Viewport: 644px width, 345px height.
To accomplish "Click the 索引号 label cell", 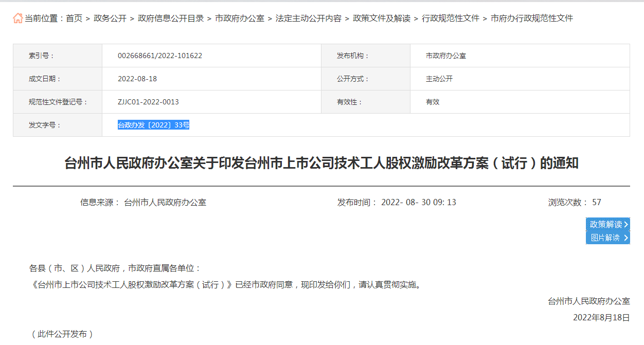I will [x=58, y=56].
